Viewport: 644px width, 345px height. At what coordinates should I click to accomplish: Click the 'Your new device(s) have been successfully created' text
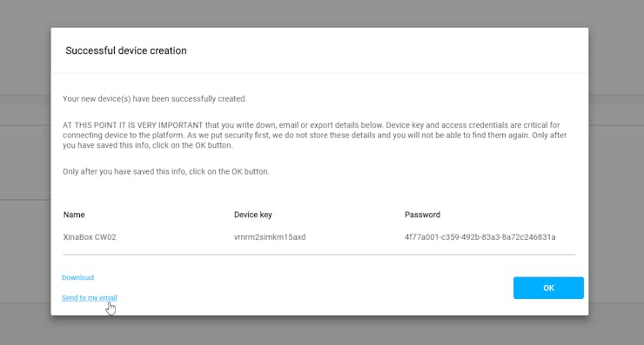point(154,98)
